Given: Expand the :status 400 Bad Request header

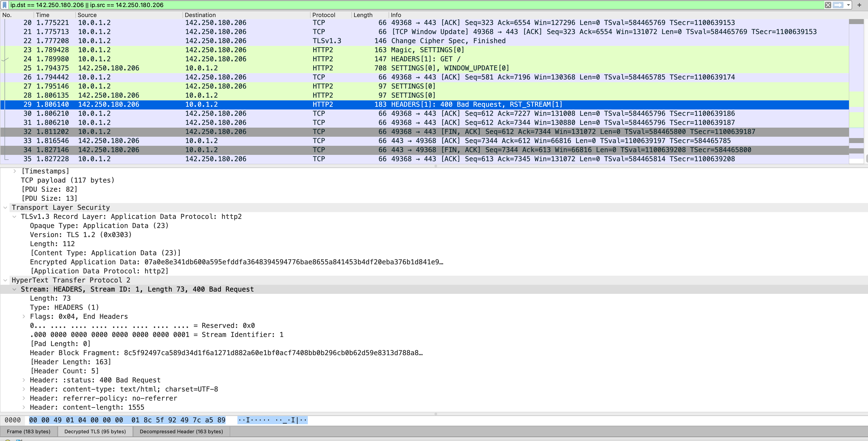Looking at the screenshot, I should coord(24,380).
